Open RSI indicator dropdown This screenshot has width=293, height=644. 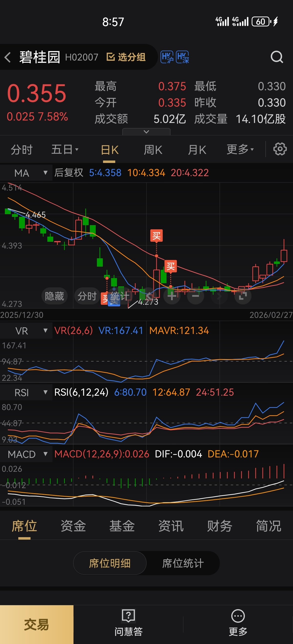click(x=26, y=392)
